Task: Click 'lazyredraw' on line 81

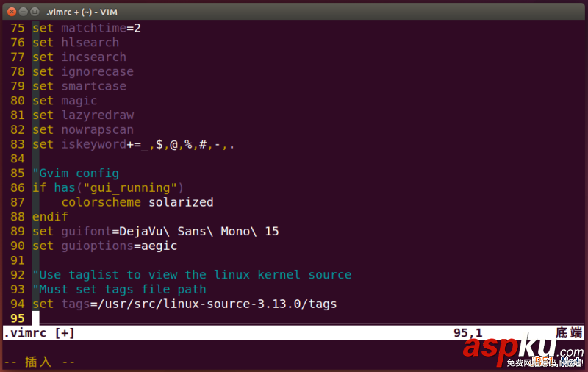Action: tap(98, 115)
